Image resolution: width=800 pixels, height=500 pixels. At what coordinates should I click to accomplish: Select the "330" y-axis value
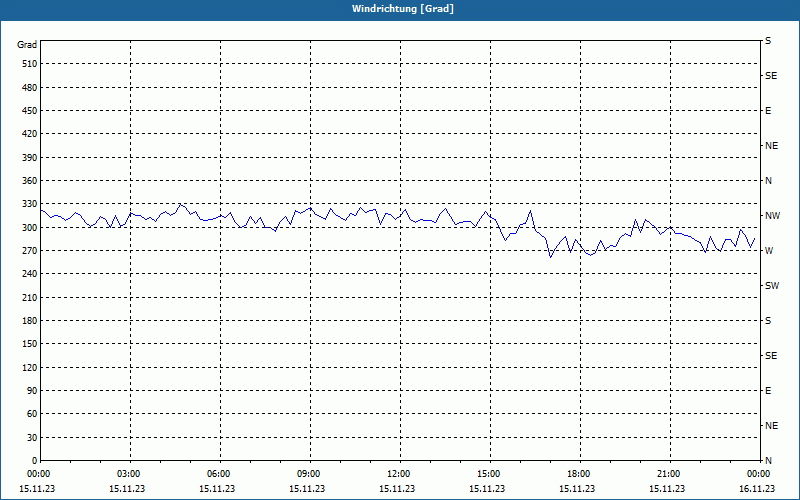(x=30, y=204)
